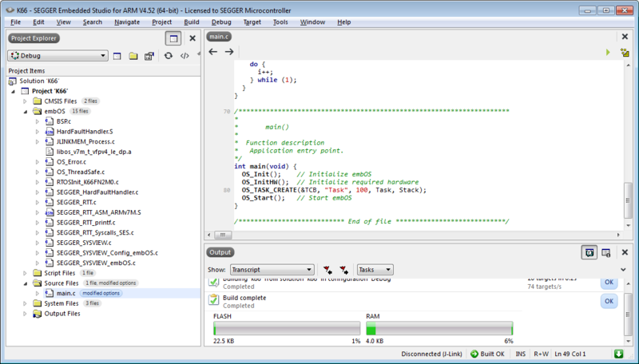This screenshot has width=639, height=364.
Task: Click the code brackets icon in Project Explorer
Action: (185, 56)
